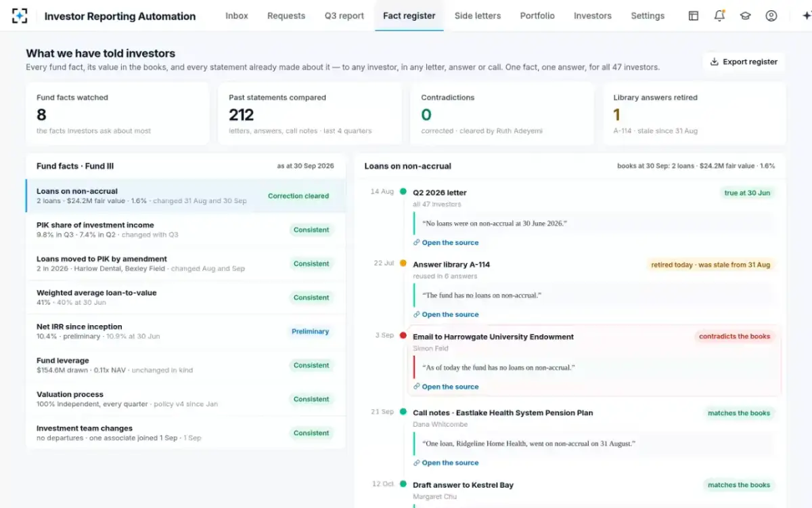Select Weighted average loan-to-value row
The height and width of the screenshot is (508, 812).
[185, 297]
